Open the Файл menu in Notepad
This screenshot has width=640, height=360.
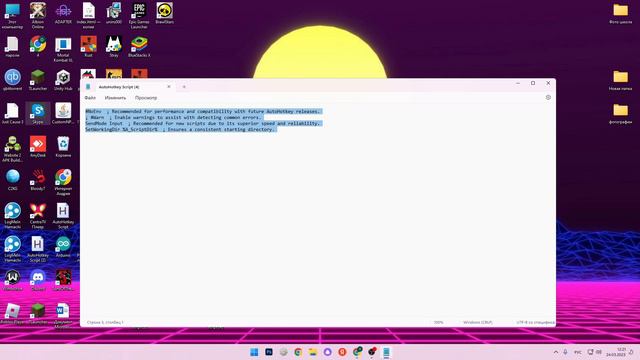(90, 98)
